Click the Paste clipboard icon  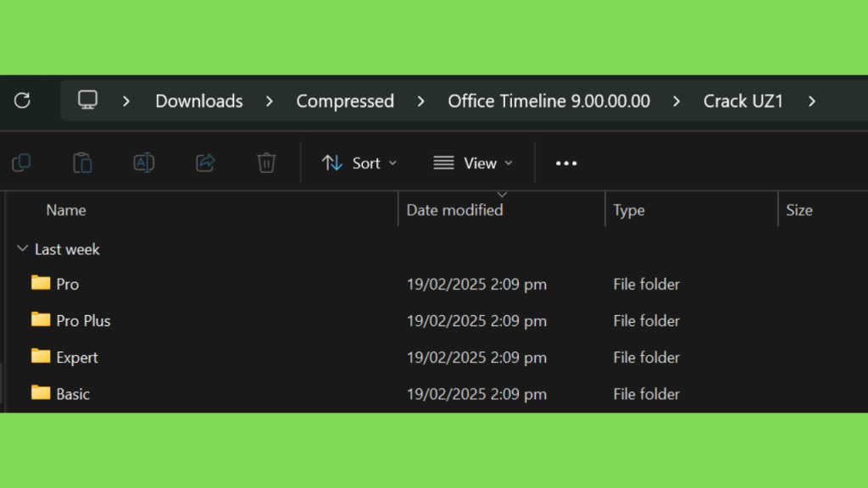click(82, 163)
